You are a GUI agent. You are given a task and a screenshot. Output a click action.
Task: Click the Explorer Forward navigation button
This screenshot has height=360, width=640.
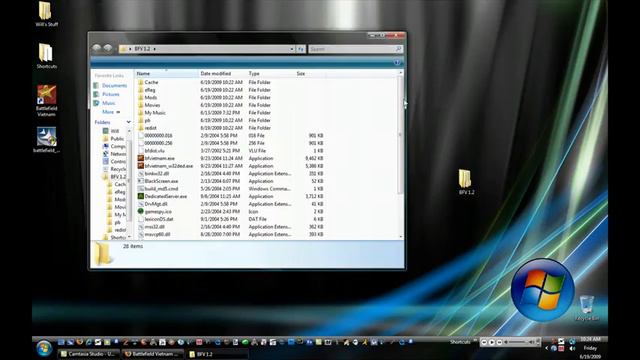(107, 48)
